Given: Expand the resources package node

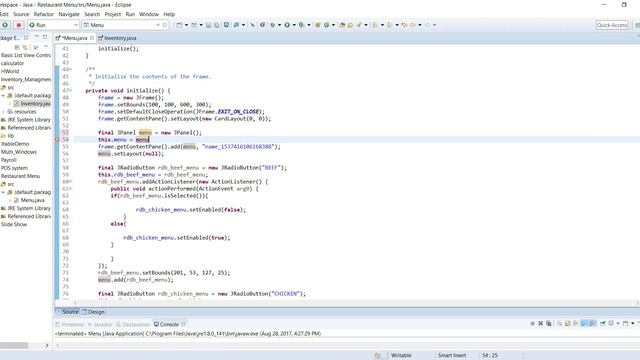Looking at the screenshot, I should (x=3, y=111).
